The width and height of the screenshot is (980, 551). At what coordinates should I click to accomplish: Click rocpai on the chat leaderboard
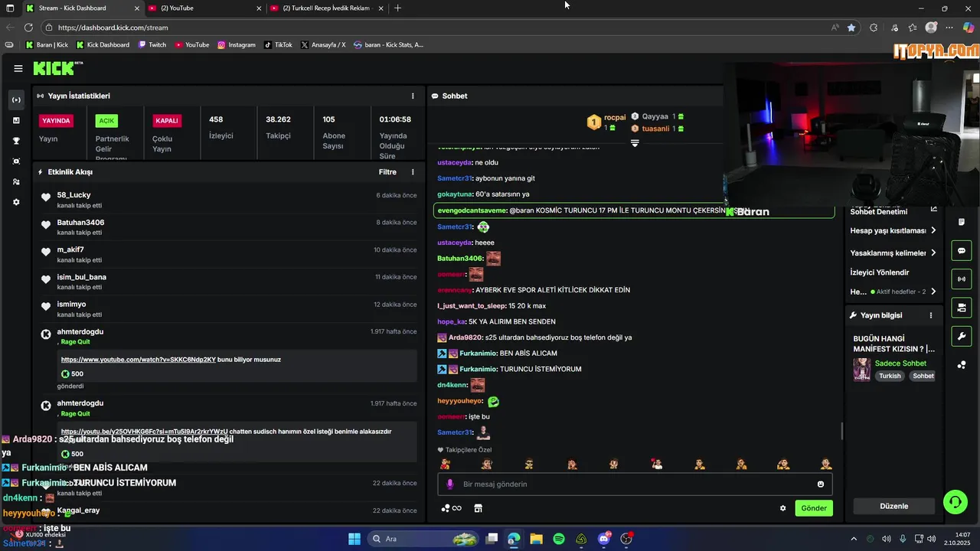click(x=615, y=117)
